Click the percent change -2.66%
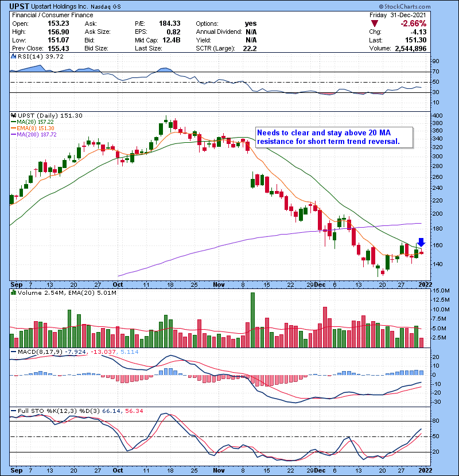This screenshot has width=459, height=476. point(414,24)
